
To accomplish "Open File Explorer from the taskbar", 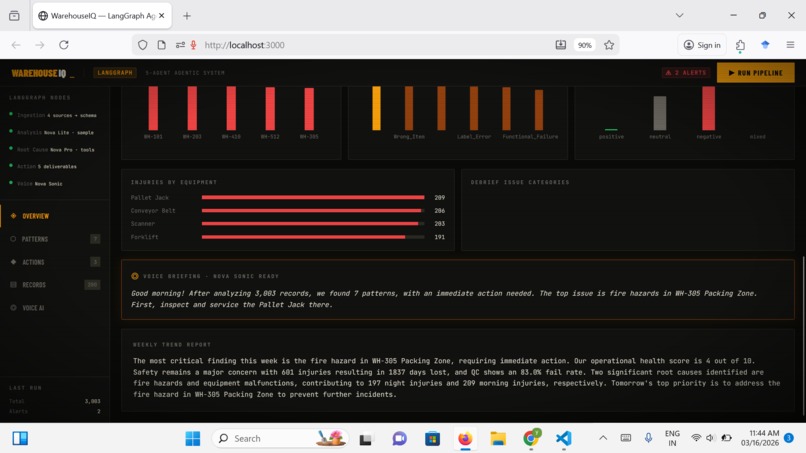I will click(498, 439).
